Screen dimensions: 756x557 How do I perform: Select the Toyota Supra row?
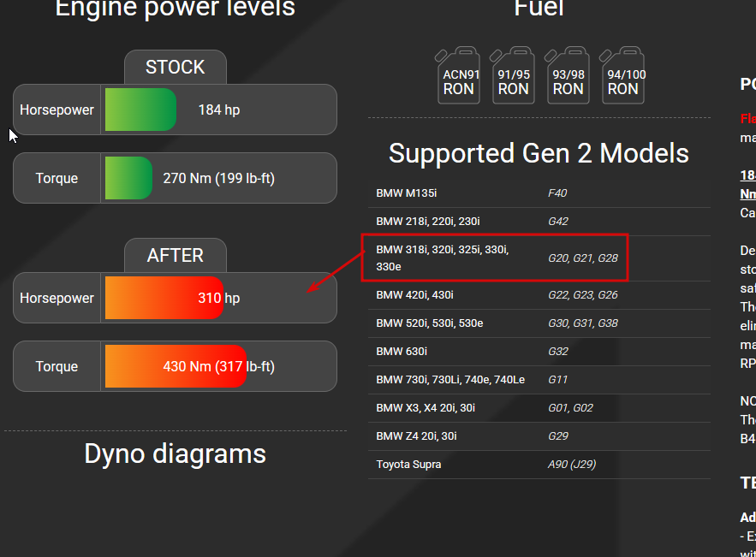pyautogui.click(x=539, y=465)
